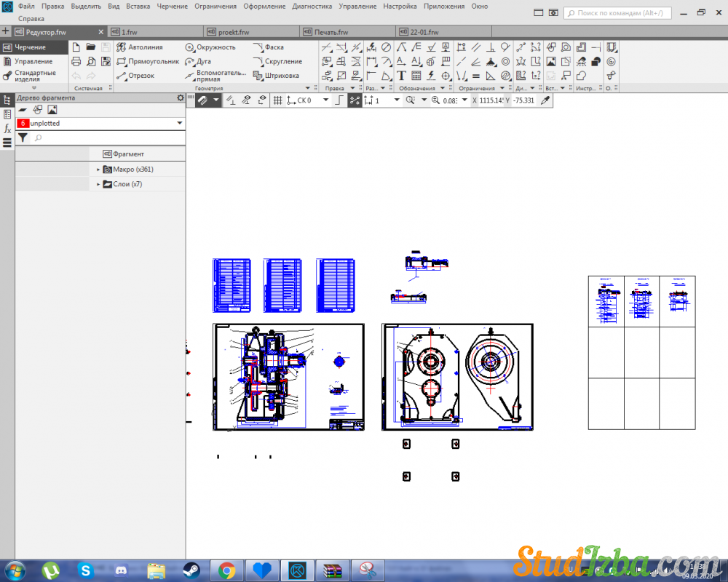This screenshot has height=582, width=728.
Task: Expand the Макро (x361) tree node
Action: (x=98, y=170)
